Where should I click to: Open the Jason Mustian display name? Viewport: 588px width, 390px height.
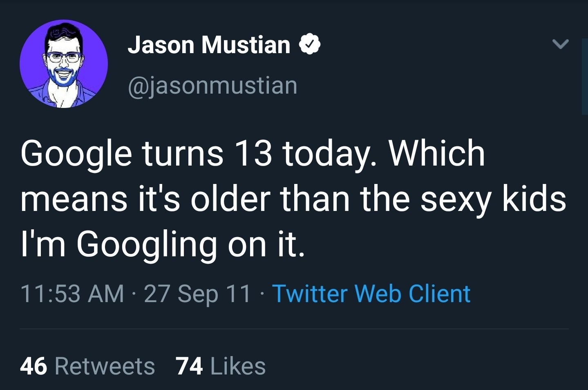(x=209, y=44)
